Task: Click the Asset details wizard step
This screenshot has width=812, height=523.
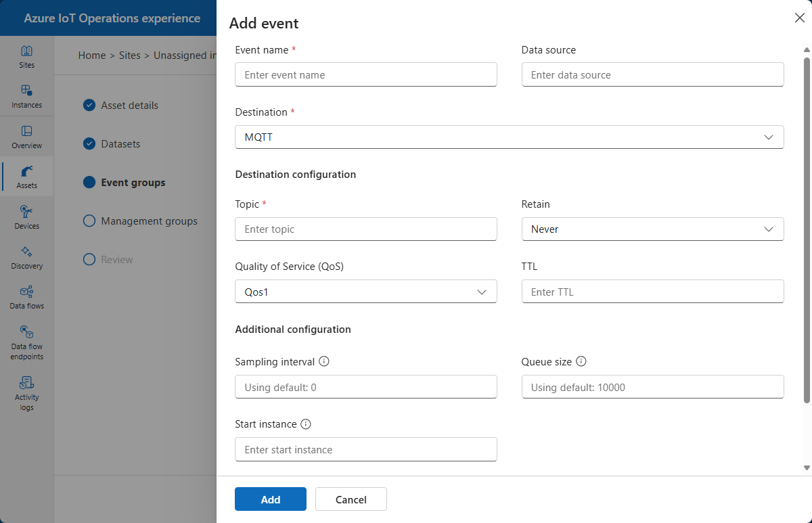Action: tap(129, 106)
